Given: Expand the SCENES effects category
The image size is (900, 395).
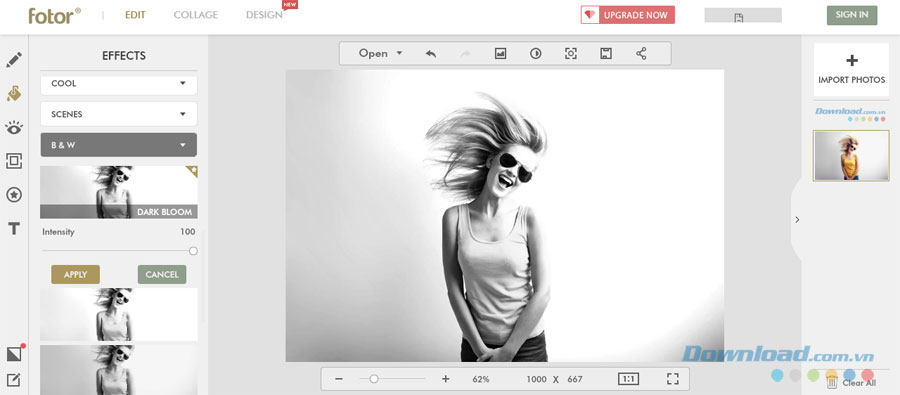Looking at the screenshot, I should point(119,114).
